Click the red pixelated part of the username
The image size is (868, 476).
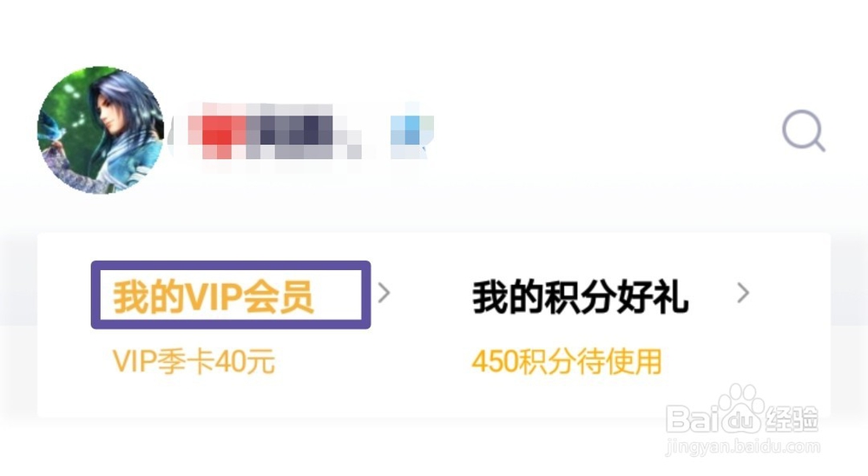click(x=217, y=133)
